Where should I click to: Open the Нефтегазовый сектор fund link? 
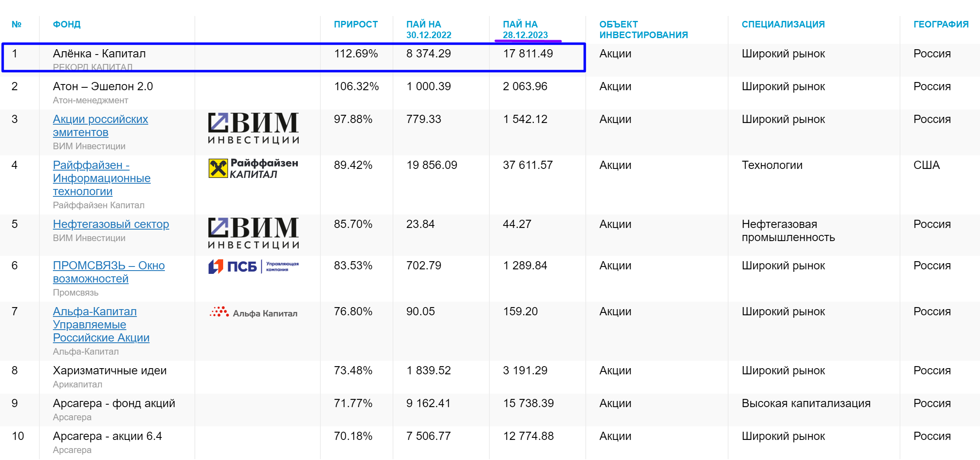tap(111, 224)
